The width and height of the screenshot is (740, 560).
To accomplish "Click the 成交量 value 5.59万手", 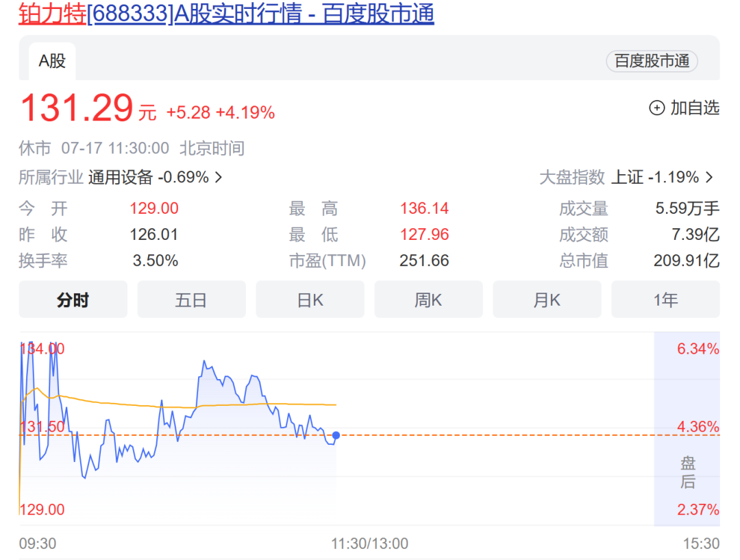I will pos(687,208).
